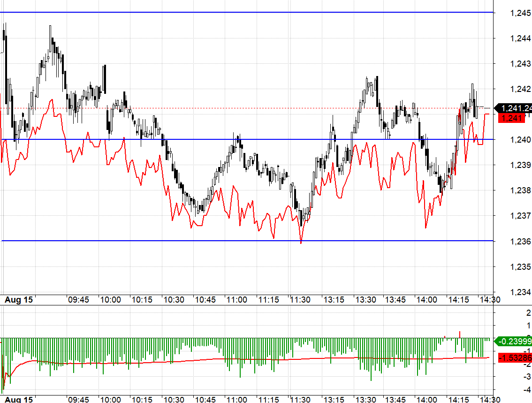This screenshot has width=532, height=403.
Task: Click the 11:30 label on price chart time axis
Action: point(300,300)
